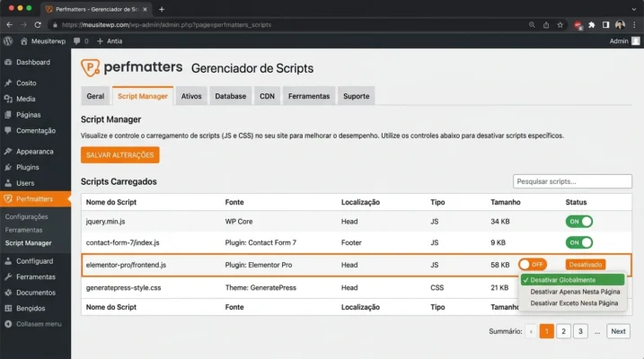The image size is (644, 359).
Task: Click the share icon in address bar
Action: tap(546, 24)
